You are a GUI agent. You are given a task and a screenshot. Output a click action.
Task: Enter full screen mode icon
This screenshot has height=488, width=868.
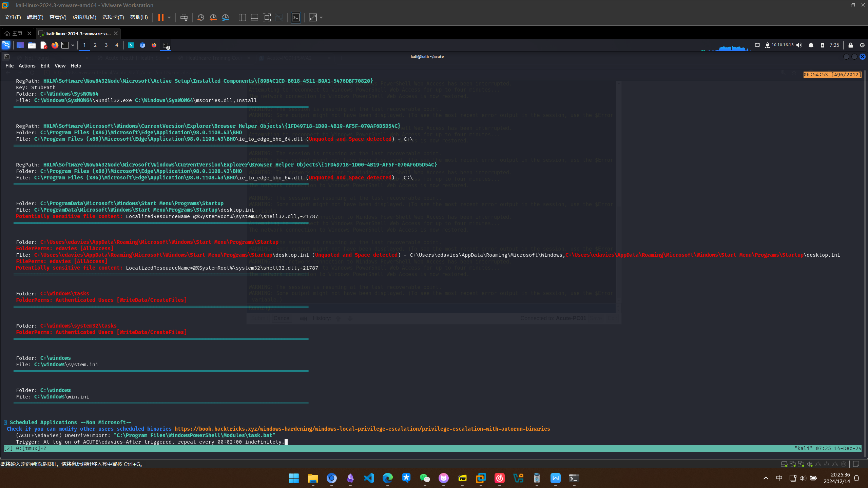tap(267, 17)
